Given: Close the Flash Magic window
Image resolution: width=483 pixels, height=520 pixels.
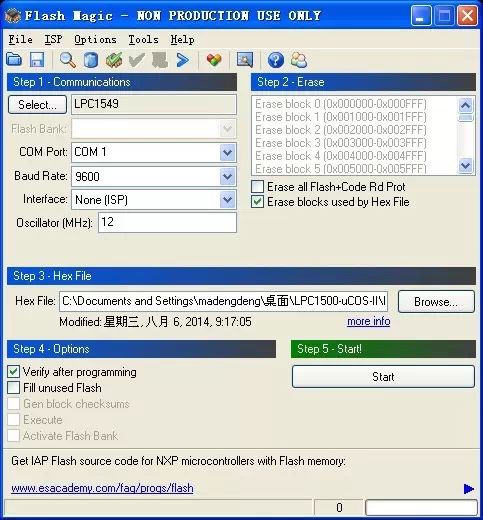Looking at the screenshot, I should pyautogui.click(x=467, y=16).
